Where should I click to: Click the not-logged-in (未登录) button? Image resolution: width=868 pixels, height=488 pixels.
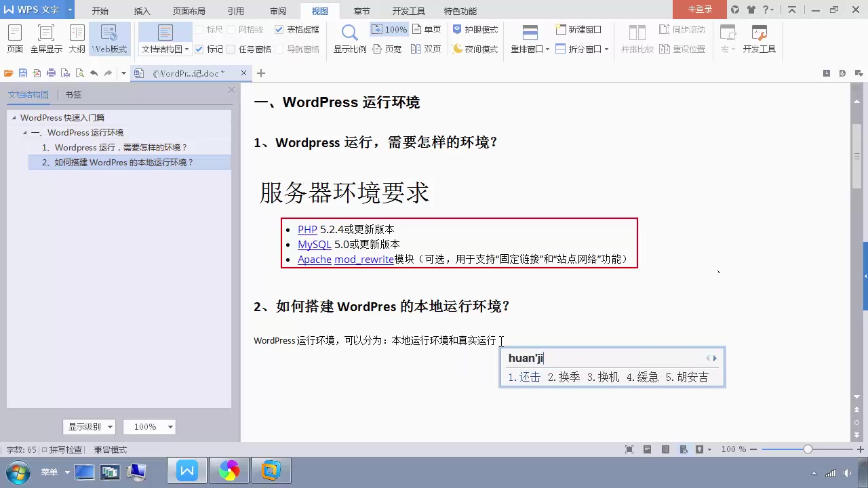[700, 9]
